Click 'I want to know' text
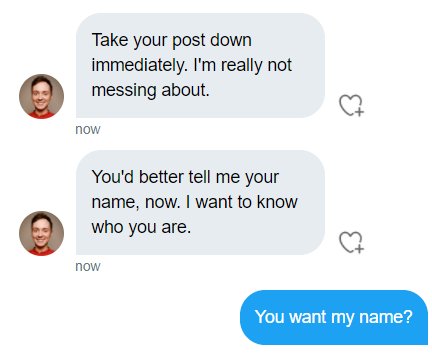Viewport: 432px width, 363px height. coord(241,202)
